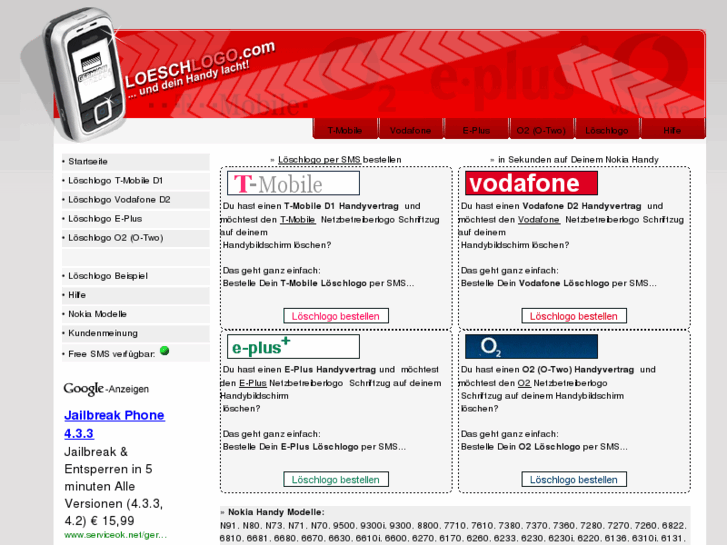Open the Löschlogo tab in top navigation
The width and height of the screenshot is (727, 545).
606,130
